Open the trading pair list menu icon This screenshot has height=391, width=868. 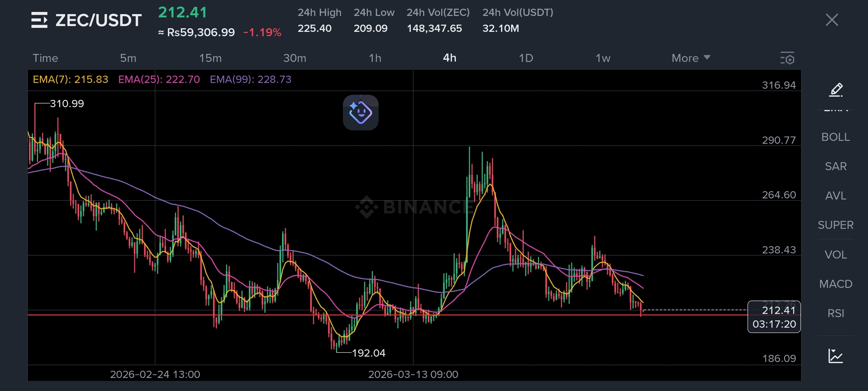(39, 20)
